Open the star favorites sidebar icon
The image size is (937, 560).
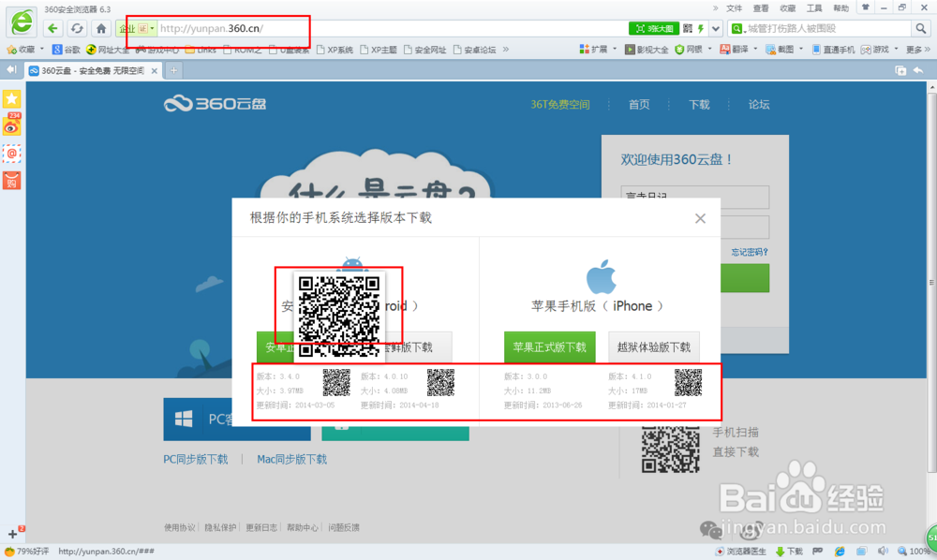pyautogui.click(x=12, y=98)
